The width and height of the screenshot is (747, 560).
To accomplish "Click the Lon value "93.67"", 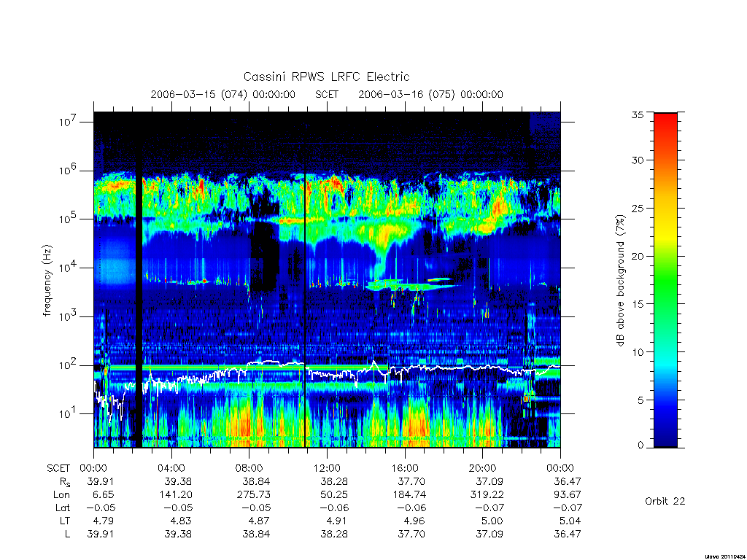I will pyautogui.click(x=568, y=495).
